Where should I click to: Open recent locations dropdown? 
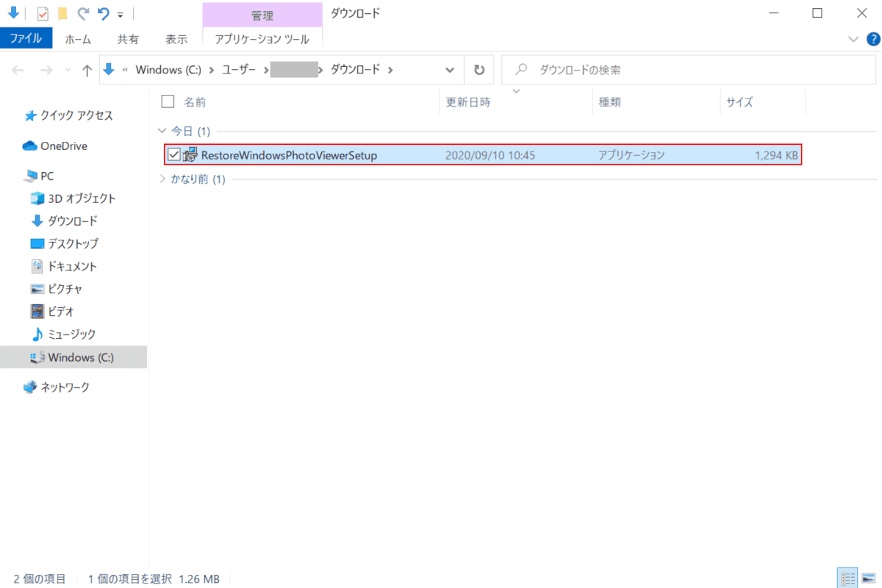click(x=68, y=71)
